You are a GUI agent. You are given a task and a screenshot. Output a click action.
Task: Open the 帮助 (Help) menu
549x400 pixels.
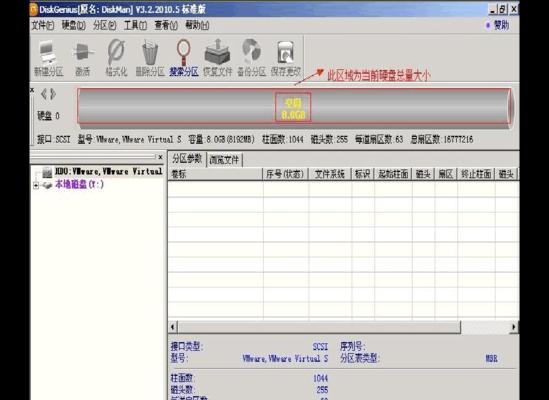pyautogui.click(x=197, y=25)
